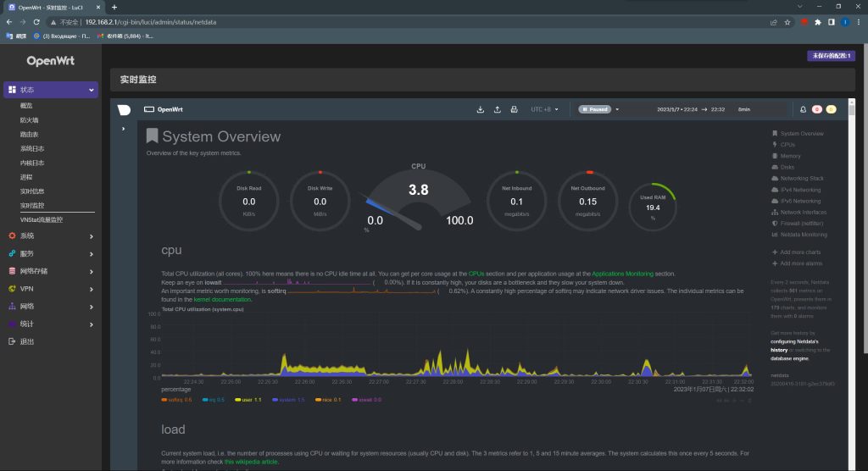Click the Netdata export snapshot download icon
This screenshot has height=471, width=868.
point(481,109)
